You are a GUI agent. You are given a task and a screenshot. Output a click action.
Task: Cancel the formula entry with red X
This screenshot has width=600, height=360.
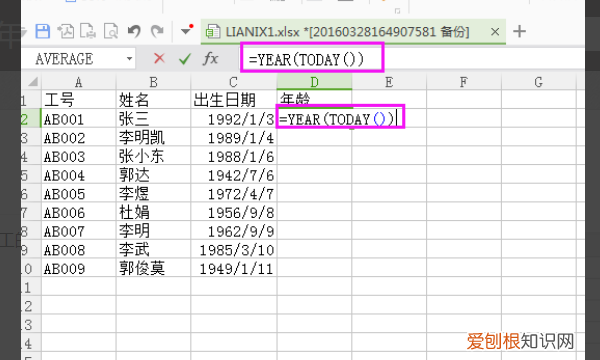point(159,59)
